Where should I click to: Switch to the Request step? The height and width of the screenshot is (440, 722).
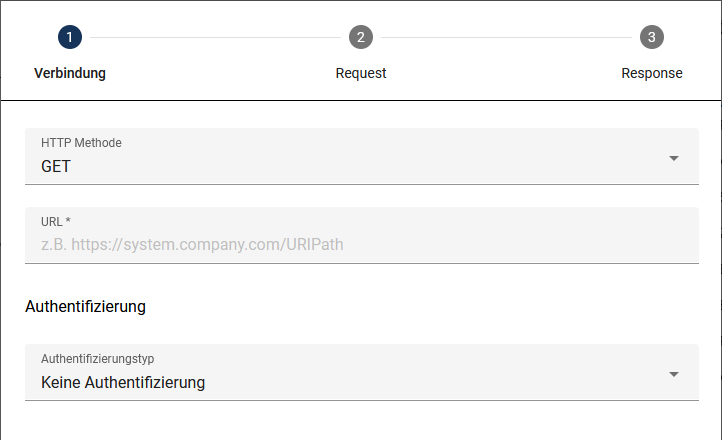click(x=361, y=73)
